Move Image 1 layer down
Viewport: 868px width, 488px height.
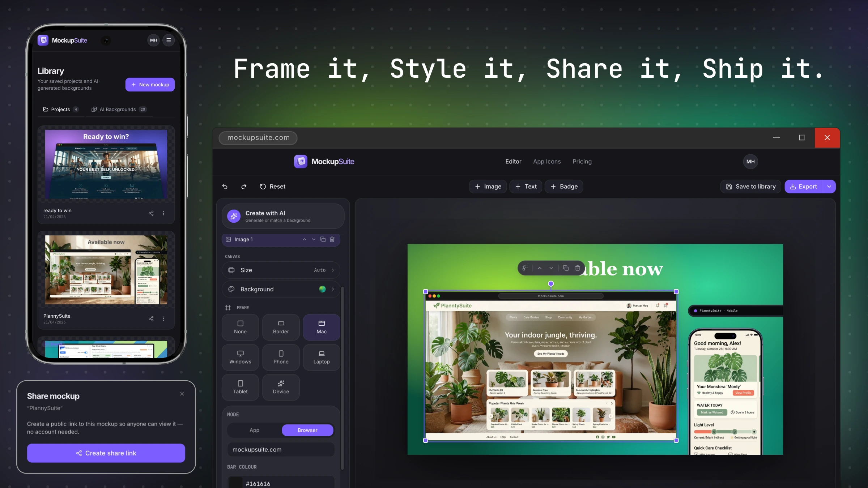pyautogui.click(x=314, y=239)
